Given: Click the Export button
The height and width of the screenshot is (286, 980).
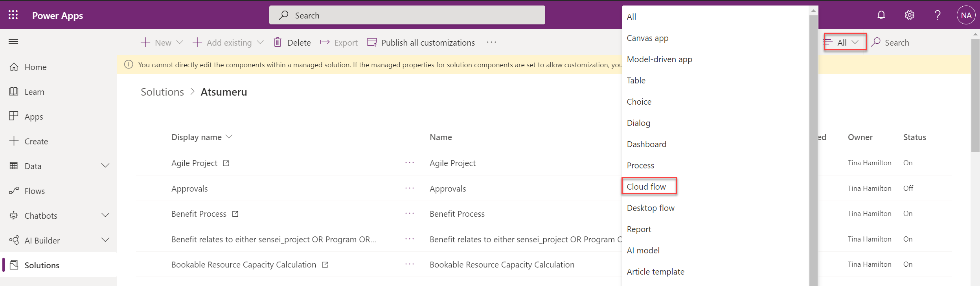Looking at the screenshot, I should point(339,42).
